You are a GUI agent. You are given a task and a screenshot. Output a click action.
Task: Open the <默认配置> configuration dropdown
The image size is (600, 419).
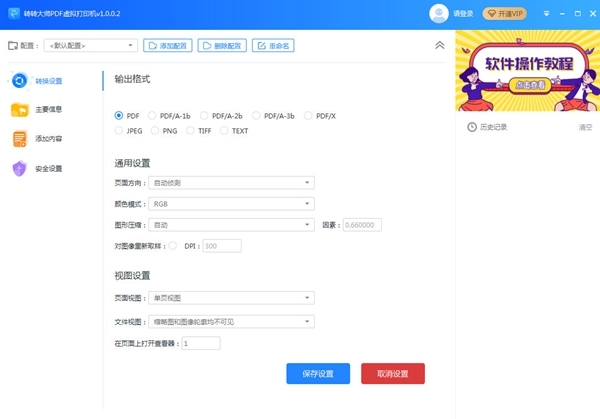point(91,46)
